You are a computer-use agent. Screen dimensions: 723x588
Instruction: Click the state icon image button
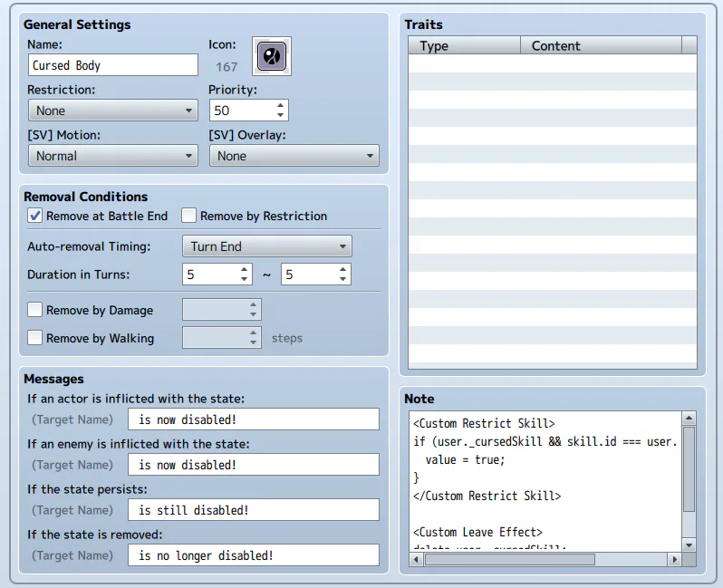point(272,56)
